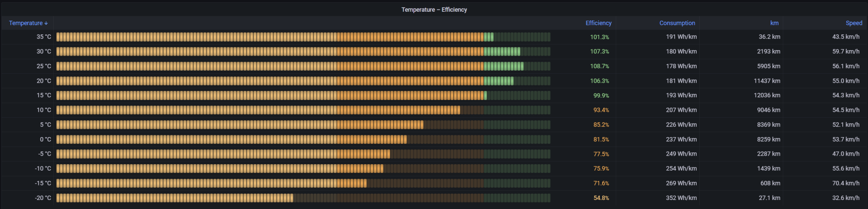This screenshot has height=209, width=868.
Task: Select the 108.7% efficiency value
Action: click(x=599, y=66)
